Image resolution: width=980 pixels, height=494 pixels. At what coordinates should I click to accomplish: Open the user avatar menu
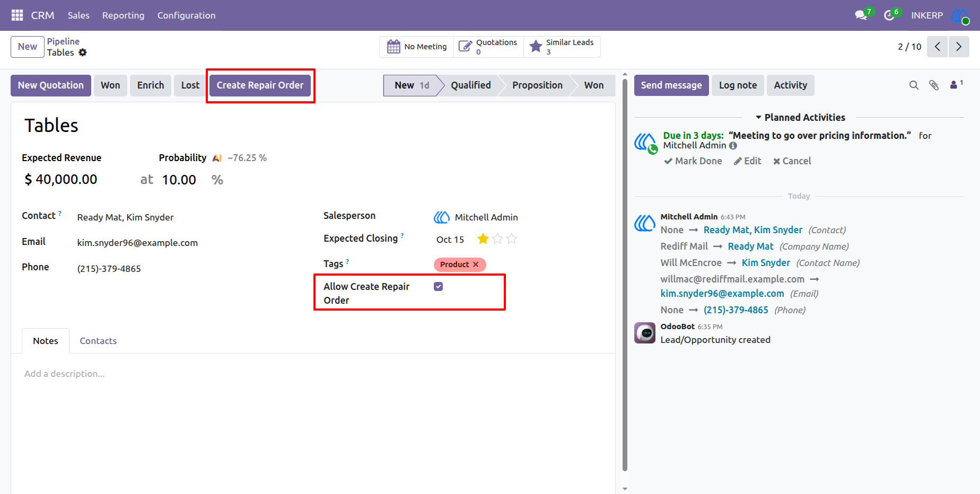pyautogui.click(x=960, y=15)
